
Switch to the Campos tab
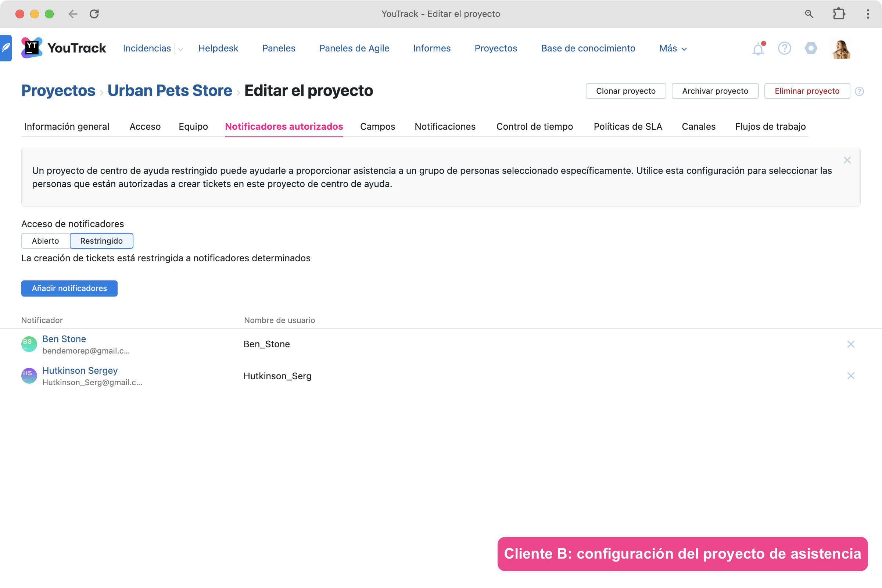click(x=377, y=126)
